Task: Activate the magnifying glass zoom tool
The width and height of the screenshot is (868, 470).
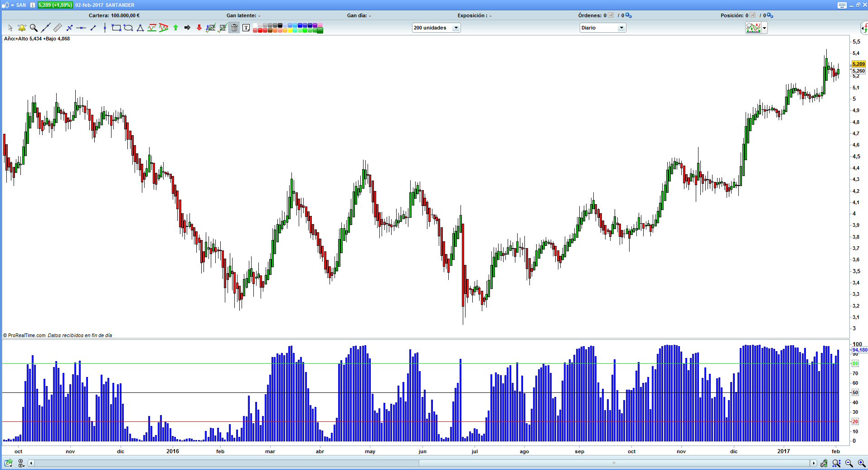Action: (34, 28)
